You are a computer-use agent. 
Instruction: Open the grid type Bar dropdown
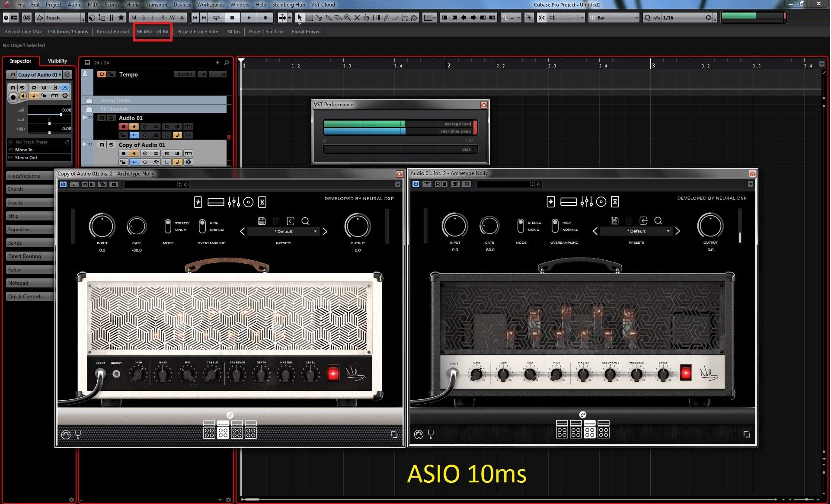coord(614,18)
